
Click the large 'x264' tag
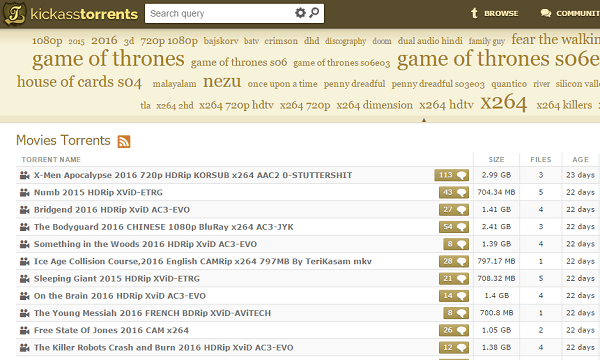[504, 103]
